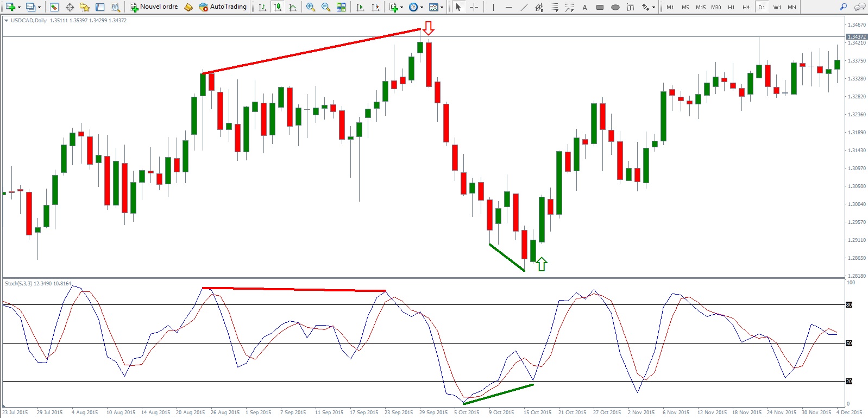The image size is (868, 418).
Task: Expand the new chart dropdown arrow
Action: click(x=19, y=7)
